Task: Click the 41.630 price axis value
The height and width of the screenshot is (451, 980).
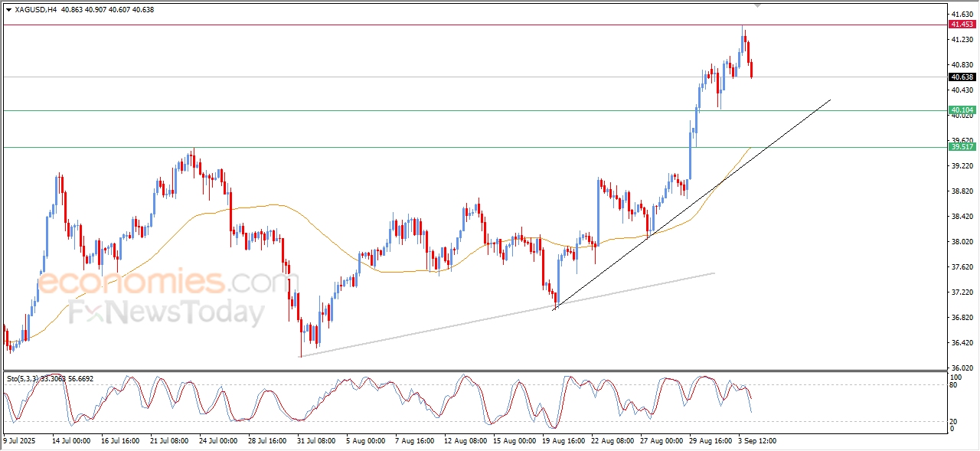Action: [962, 14]
